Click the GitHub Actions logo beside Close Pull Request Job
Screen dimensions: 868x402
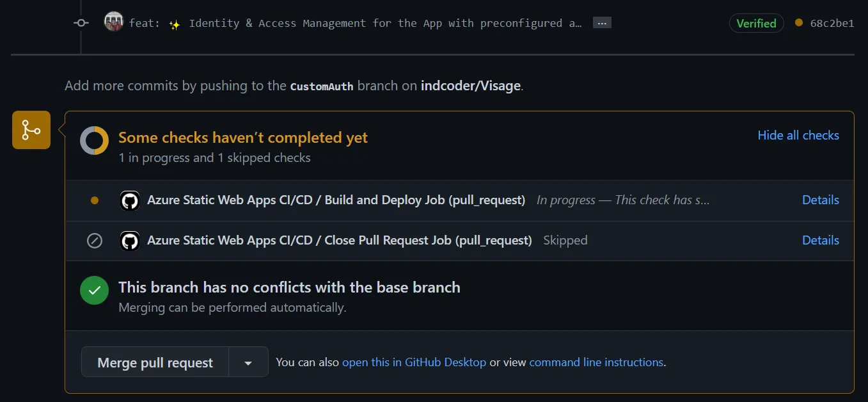130,241
